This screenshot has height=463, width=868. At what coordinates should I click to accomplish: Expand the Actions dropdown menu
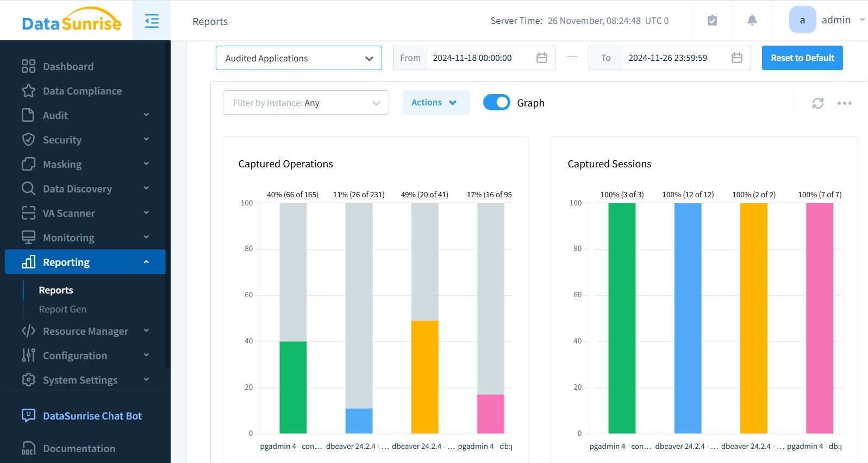click(435, 103)
